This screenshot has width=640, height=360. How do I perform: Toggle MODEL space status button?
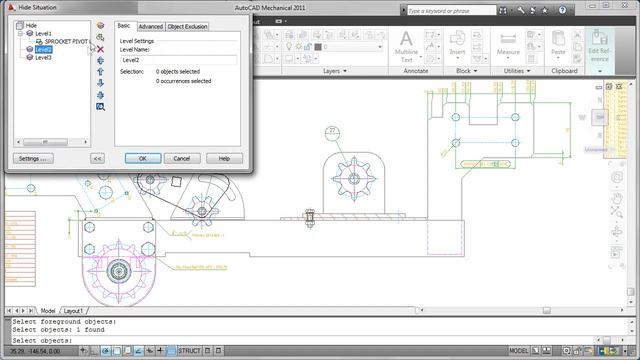click(x=519, y=351)
